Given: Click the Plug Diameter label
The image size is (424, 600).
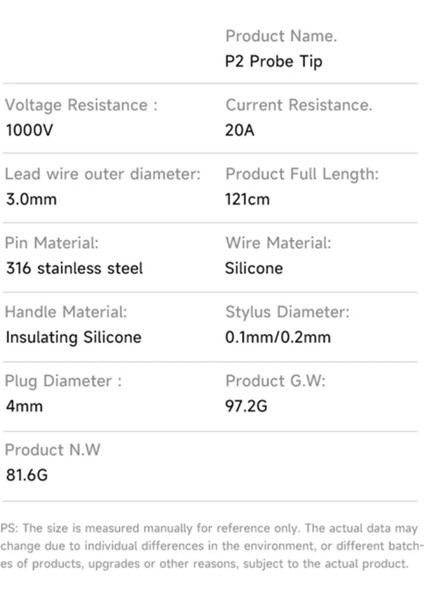Looking at the screenshot, I should 63,382.
